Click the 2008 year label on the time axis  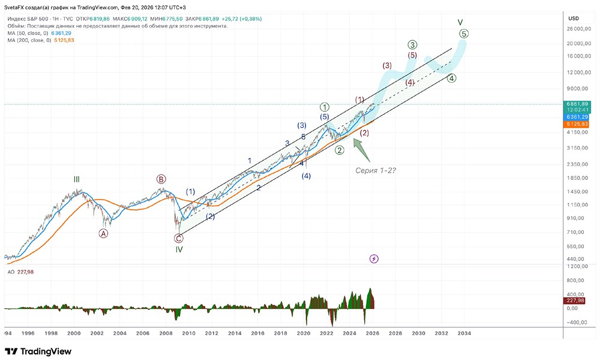[166, 333]
